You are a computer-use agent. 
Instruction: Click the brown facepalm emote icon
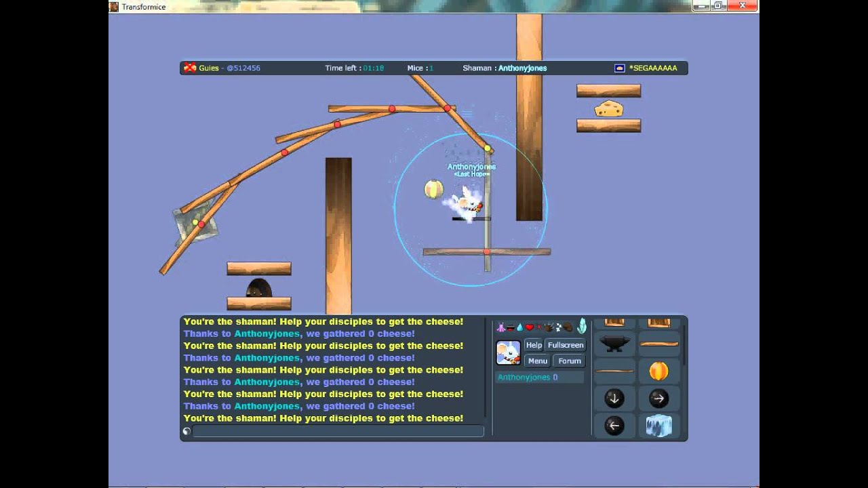tap(568, 327)
